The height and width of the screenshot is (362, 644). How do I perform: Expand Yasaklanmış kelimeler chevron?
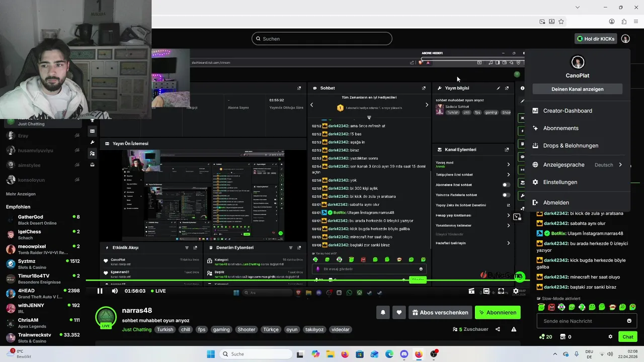click(508, 225)
